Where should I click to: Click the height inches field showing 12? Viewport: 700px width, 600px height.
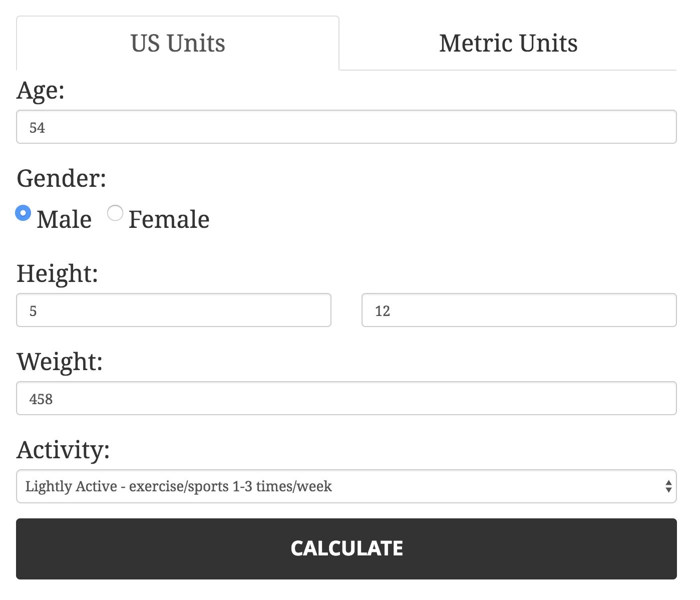519,310
